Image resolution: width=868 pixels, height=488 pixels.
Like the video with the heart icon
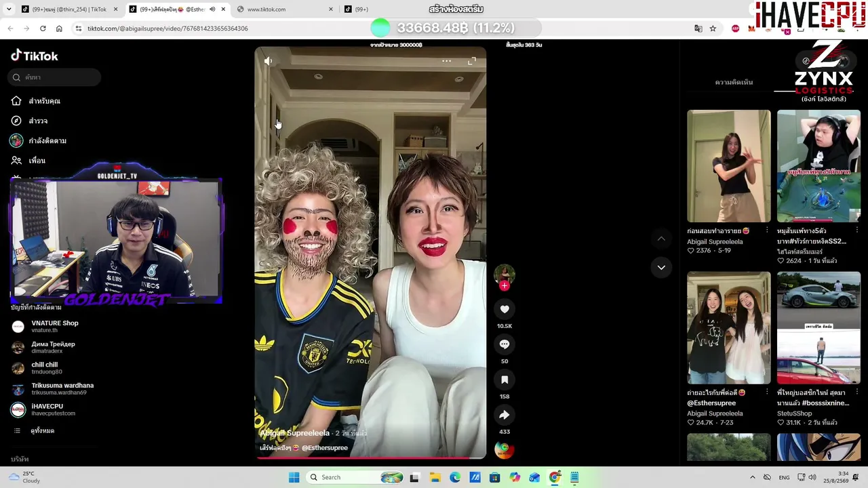tap(505, 309)
